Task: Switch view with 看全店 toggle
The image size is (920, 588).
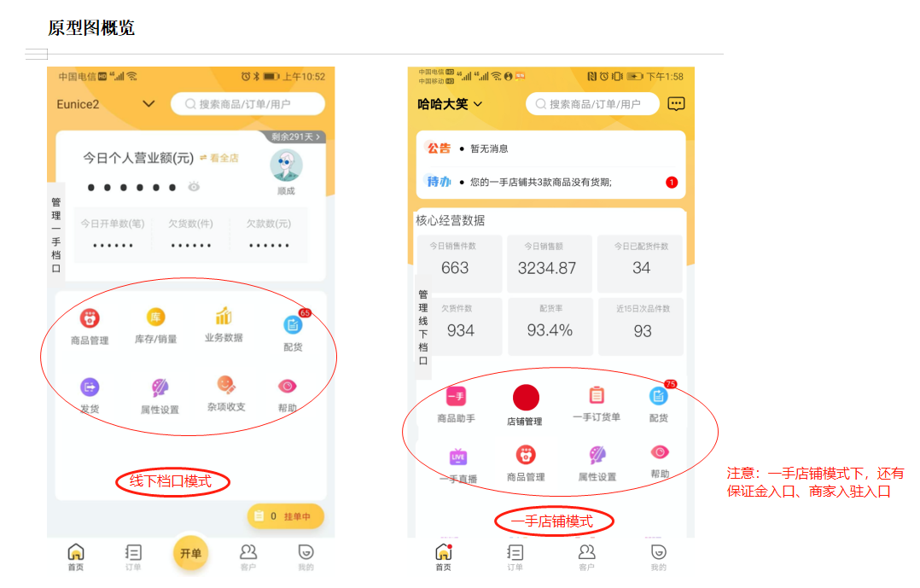Action: point(219,158)
